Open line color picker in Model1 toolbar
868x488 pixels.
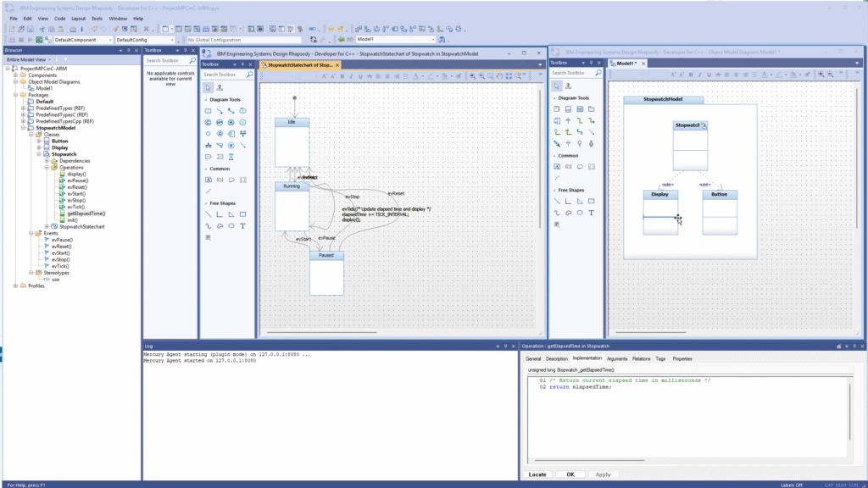(x=780, y=75)
